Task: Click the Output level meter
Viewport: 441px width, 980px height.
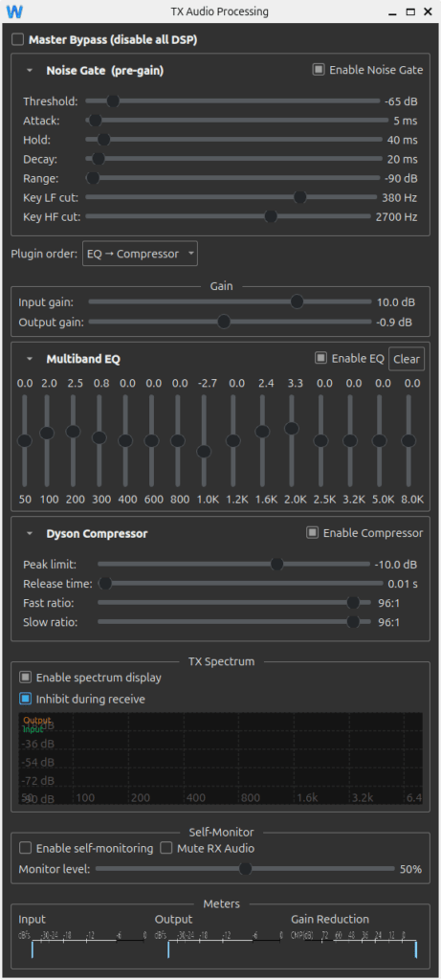Action: point(219,945)
